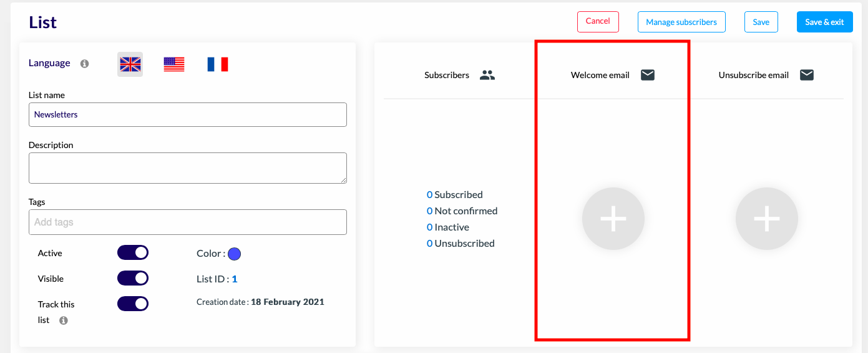Add a welcome email with plus button
The width and height of the screenshot is (868, 353).
point(613,219)
